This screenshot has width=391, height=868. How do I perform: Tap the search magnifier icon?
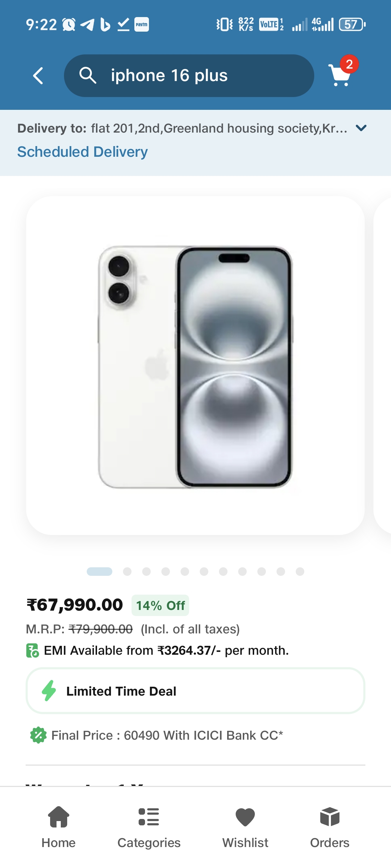(x=89, y=75)
